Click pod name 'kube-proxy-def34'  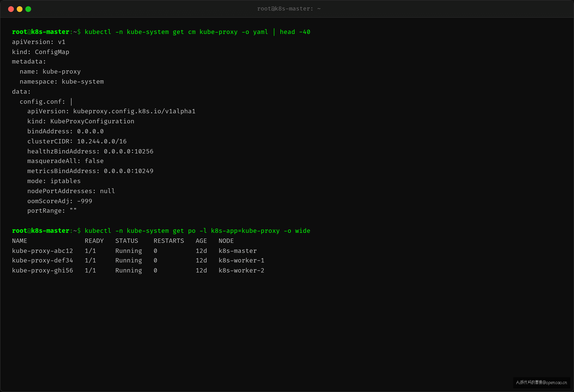point(43,261)
